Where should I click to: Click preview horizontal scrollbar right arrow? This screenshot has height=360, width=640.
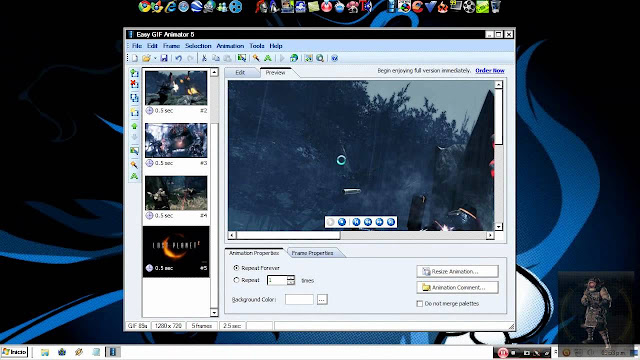coord(490,235)
